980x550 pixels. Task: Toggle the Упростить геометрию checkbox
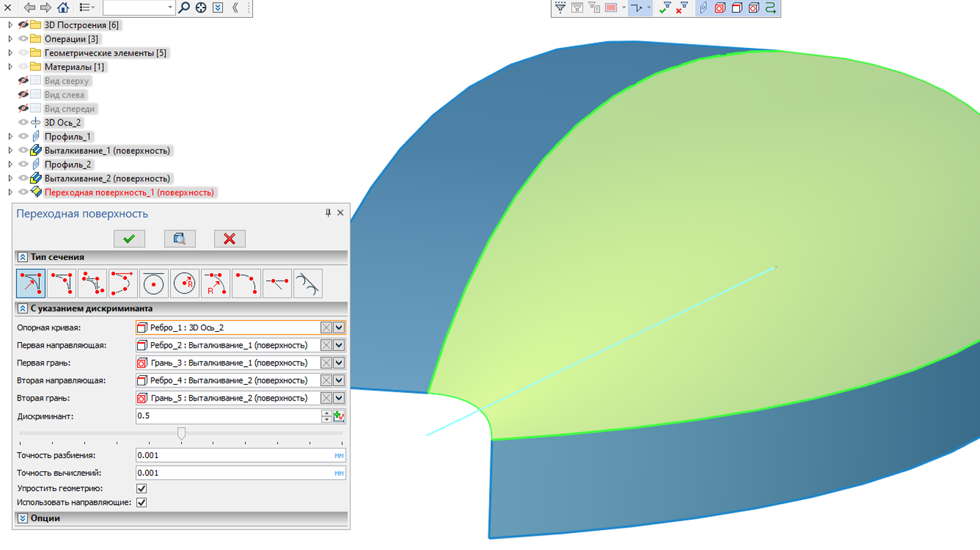141,488
